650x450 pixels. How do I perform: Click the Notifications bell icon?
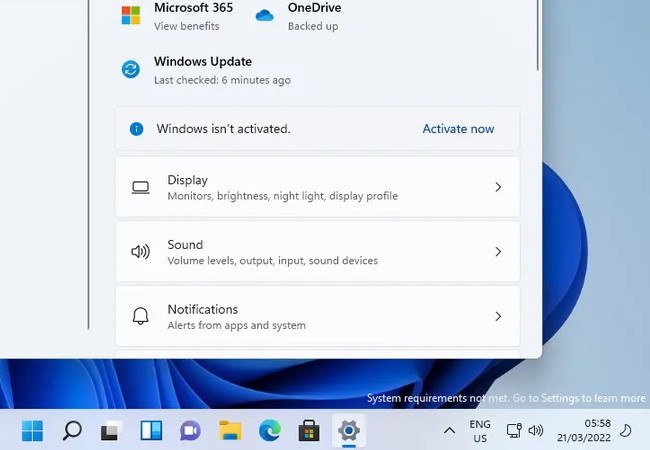pos(141,316)
